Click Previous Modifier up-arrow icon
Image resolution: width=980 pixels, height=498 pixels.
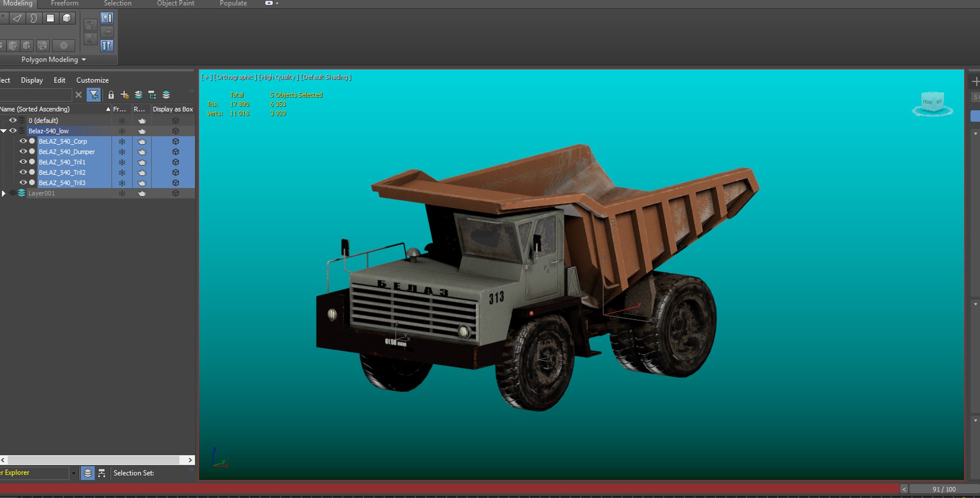(90, 25)
